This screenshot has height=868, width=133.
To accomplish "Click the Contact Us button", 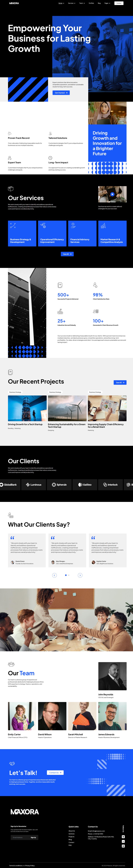I will point(55,773).
